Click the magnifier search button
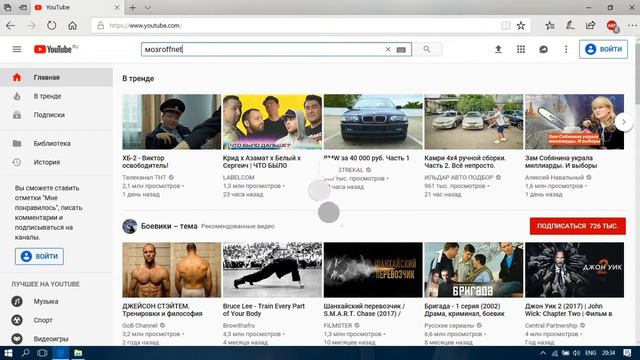The image size is (640, 360). [x=427, y=49]
